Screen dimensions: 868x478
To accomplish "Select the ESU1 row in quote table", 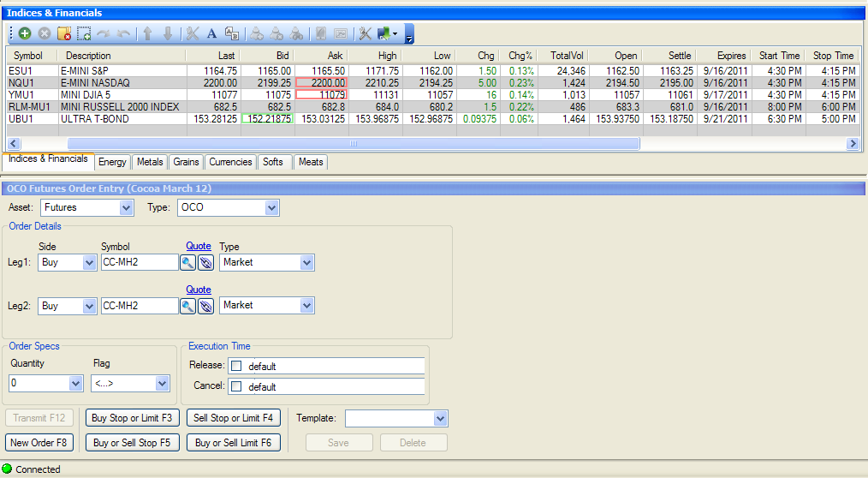I will 433,71.
